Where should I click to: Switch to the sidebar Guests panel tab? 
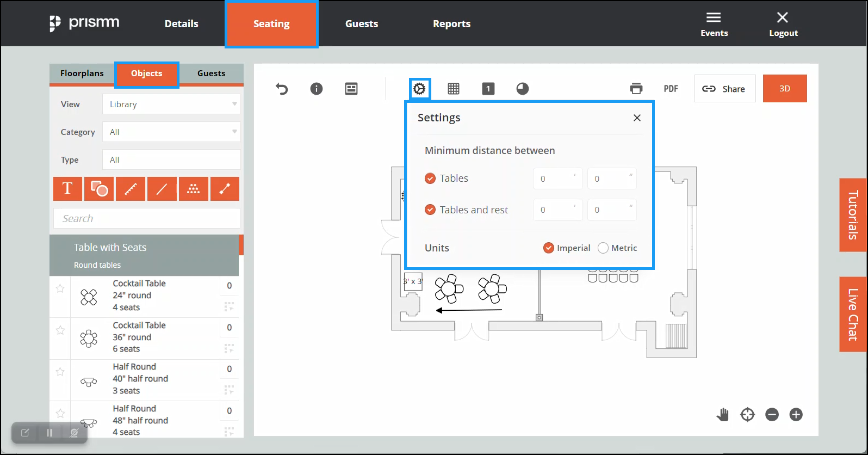pyautogui.click(x=212, y=73)
